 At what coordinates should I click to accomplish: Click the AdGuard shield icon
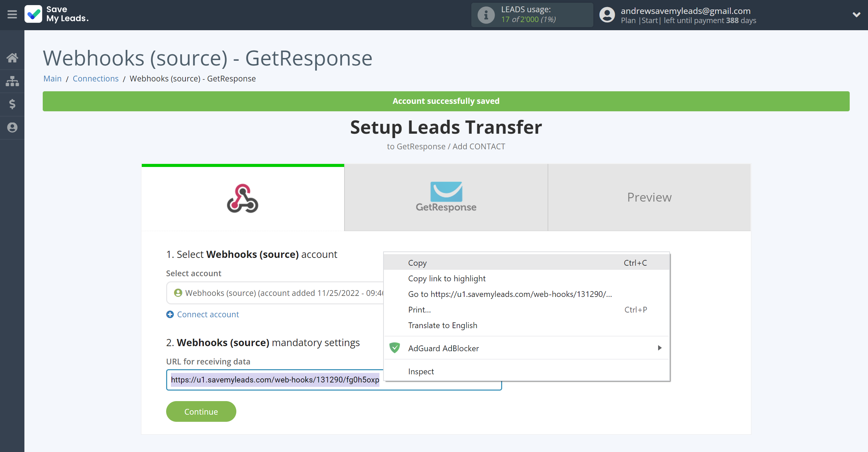[x=395, y=348]
